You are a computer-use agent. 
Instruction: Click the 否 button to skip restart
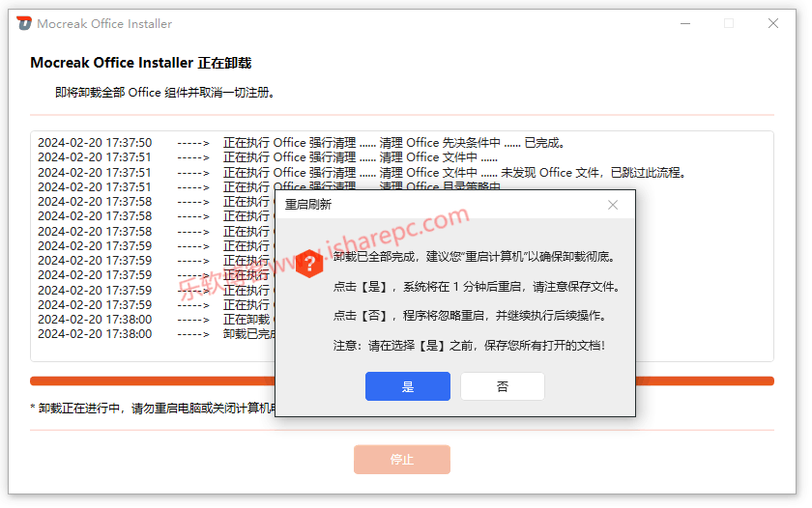(x=503, y=386)
